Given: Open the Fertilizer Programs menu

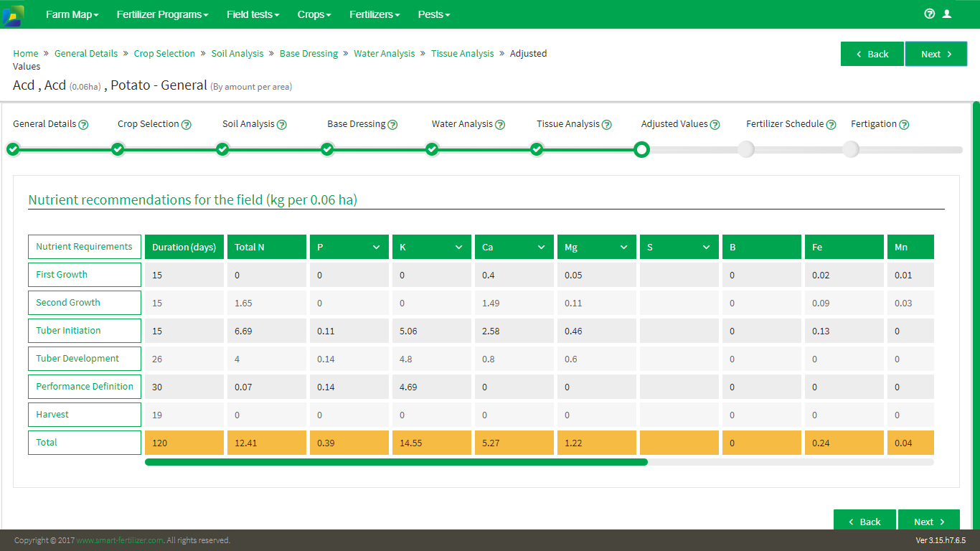Looking at the screenshot, I should pos(162,14).
